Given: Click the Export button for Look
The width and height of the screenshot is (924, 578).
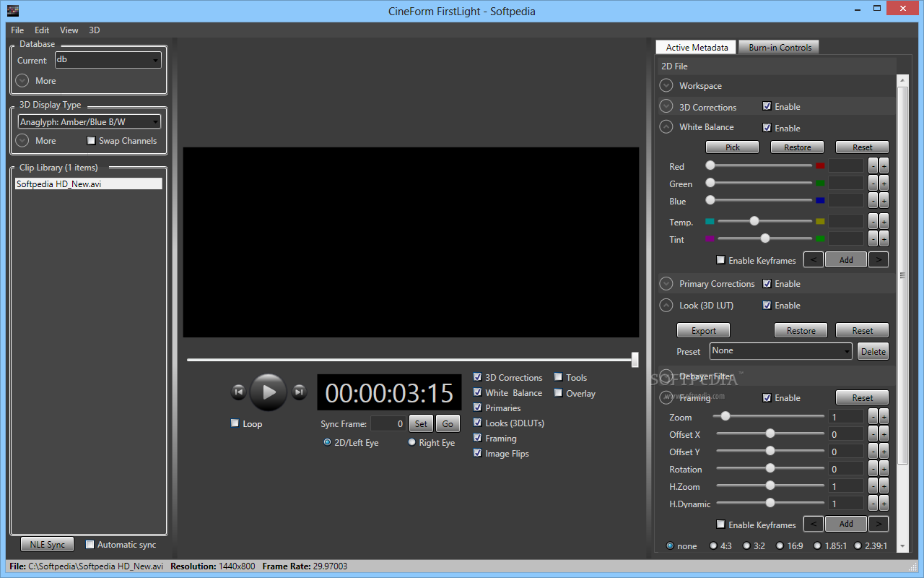Looking at the screenshot, I should (x=704, y=330).
